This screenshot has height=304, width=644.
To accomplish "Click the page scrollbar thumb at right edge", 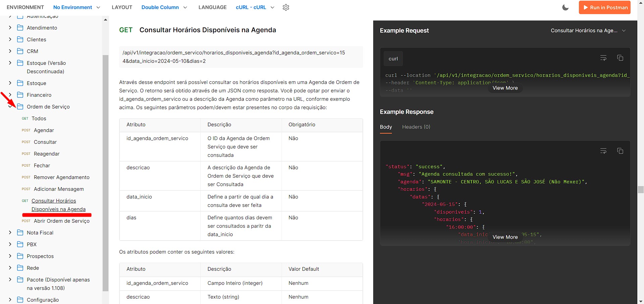I will [x=641, y=189].
